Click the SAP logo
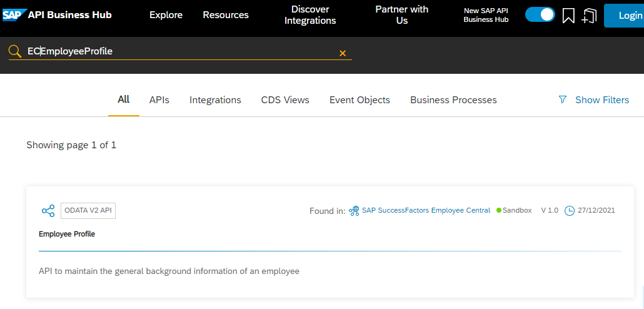Viewport: 644px width, 309px height. coord(14,15)
